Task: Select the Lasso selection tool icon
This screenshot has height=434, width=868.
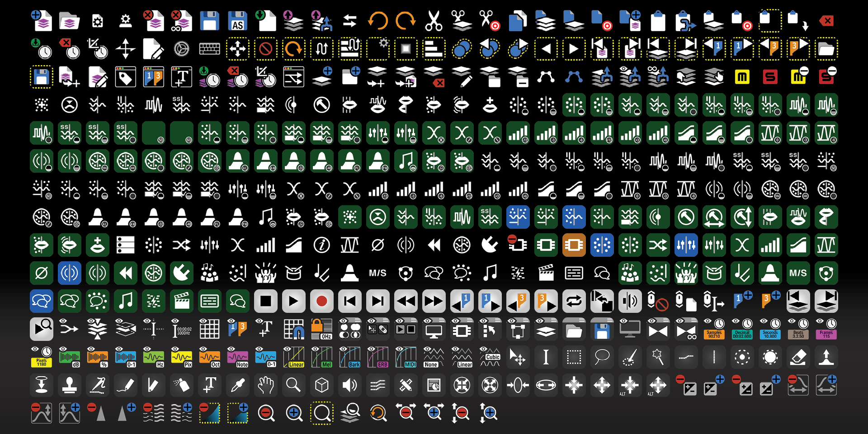Action: point(602,357)
